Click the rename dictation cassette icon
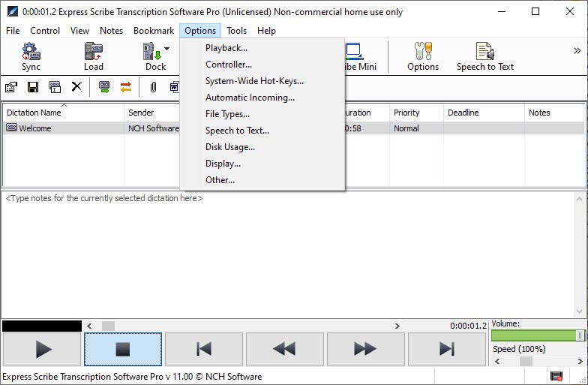 click(55, 87)
